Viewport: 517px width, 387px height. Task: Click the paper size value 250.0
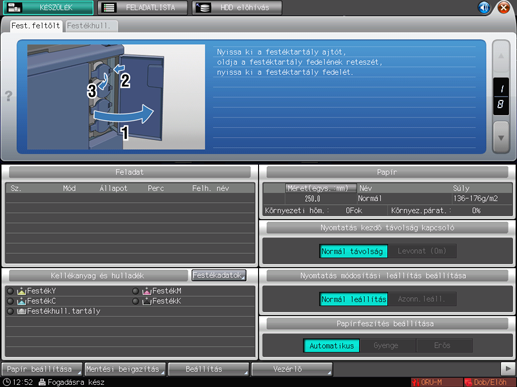[313, 199]
